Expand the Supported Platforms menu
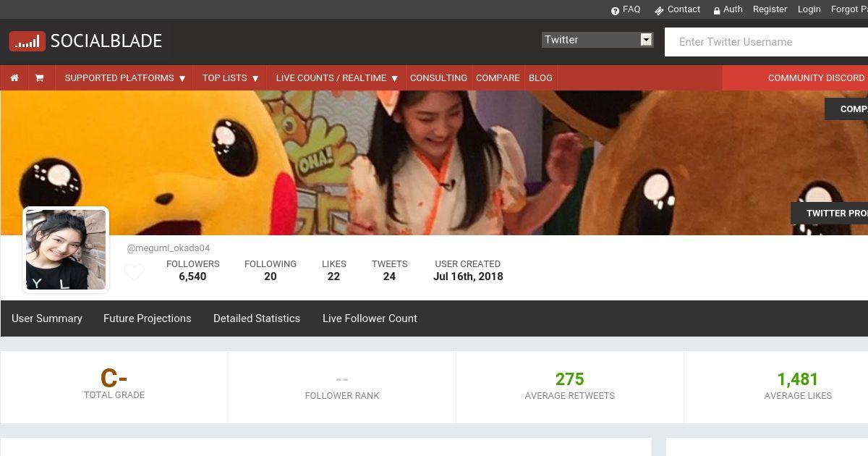 [125, 78]
